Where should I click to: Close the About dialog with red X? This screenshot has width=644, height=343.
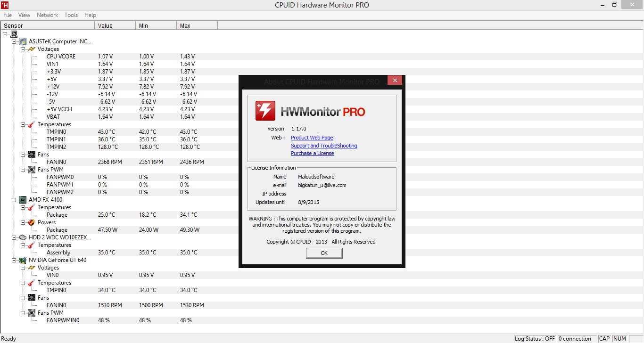coord(395,80)
